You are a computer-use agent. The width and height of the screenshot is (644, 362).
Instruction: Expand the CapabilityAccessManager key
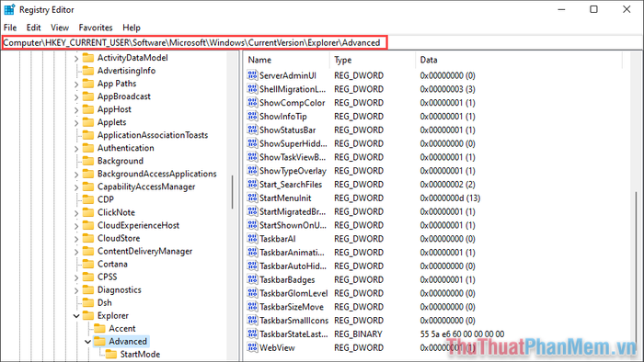tap(76, 187)
